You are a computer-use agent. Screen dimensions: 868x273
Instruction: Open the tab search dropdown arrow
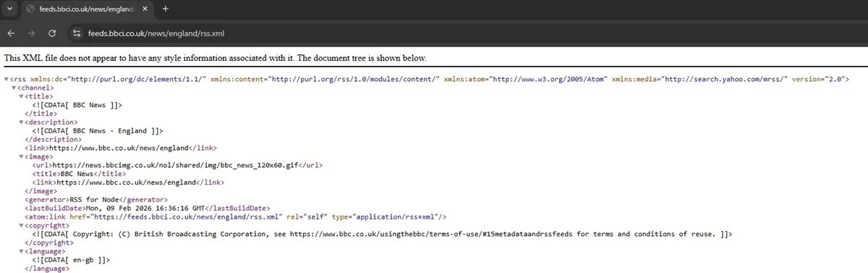10,9
